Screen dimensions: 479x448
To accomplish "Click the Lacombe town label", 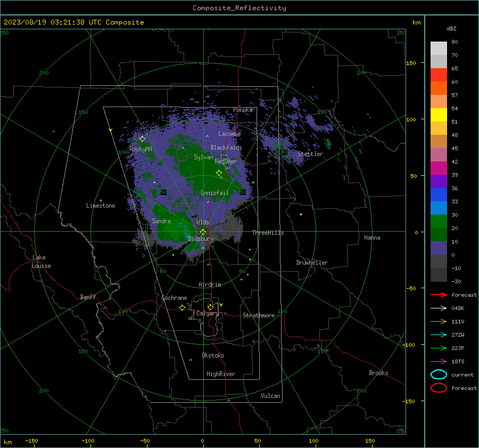I will point(229,134).
